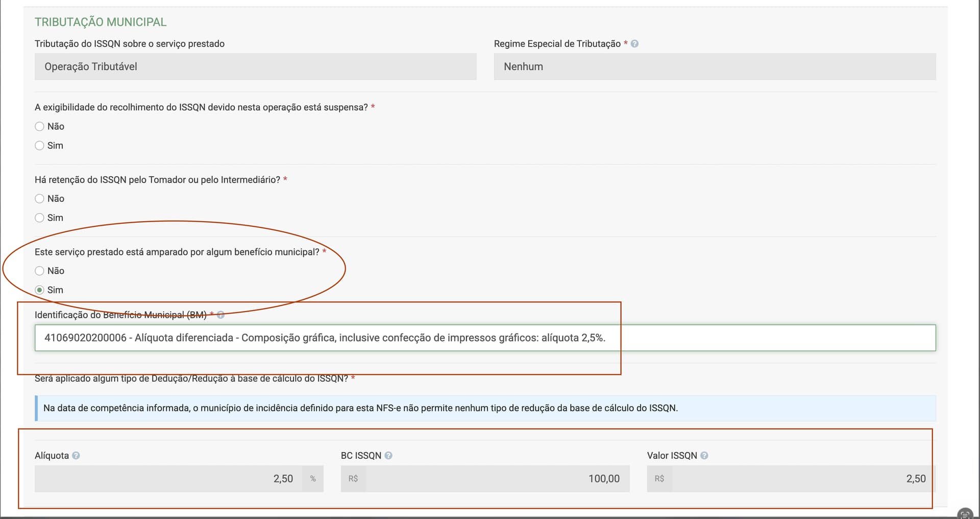
Task: Open the Tributação do ISSQN dropdown showing Operação Tributável
Action: pyautogui.click(x=255, y=67)
